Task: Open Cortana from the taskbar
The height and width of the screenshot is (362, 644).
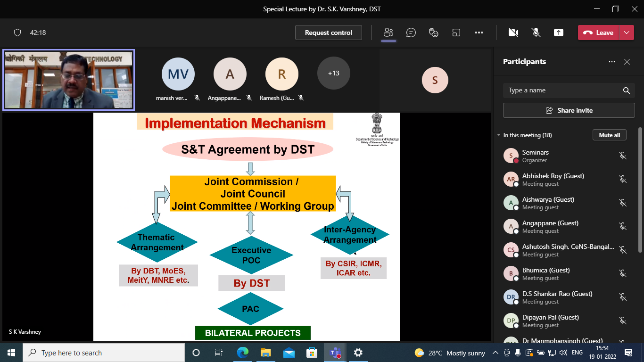Action: tap(196, 353)
